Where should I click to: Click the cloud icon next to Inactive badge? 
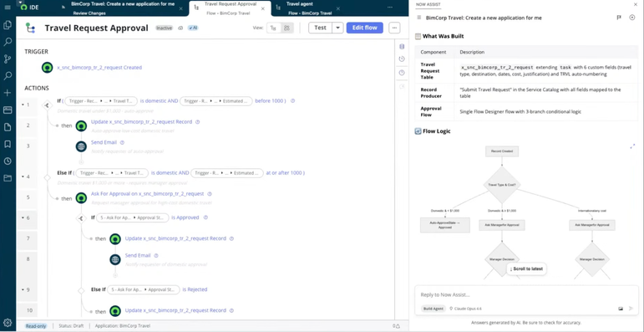pos(180,28)
